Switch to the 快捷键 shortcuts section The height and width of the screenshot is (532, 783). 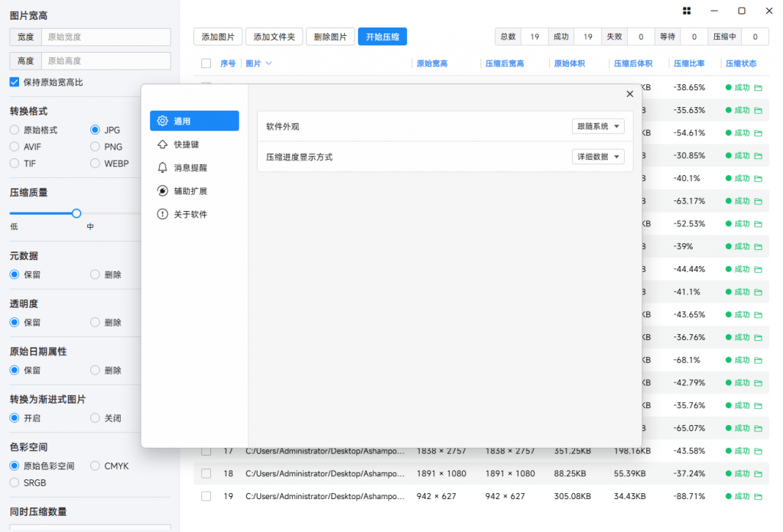tap(163, 144)
